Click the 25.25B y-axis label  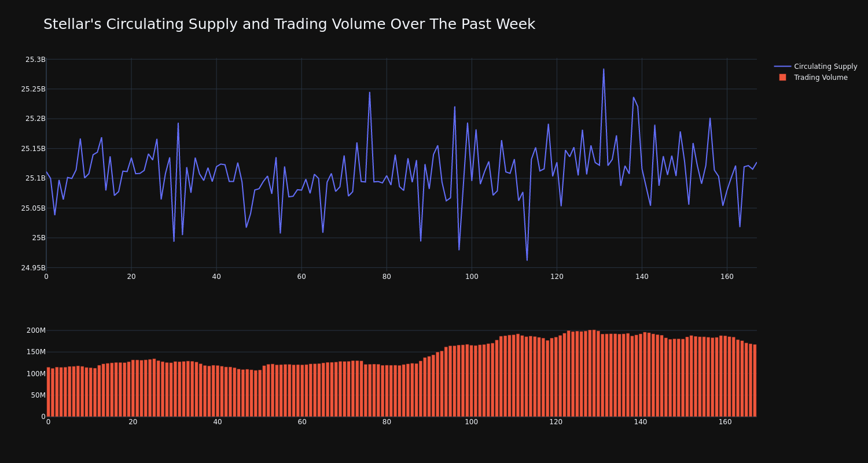(x=33, y=89)
